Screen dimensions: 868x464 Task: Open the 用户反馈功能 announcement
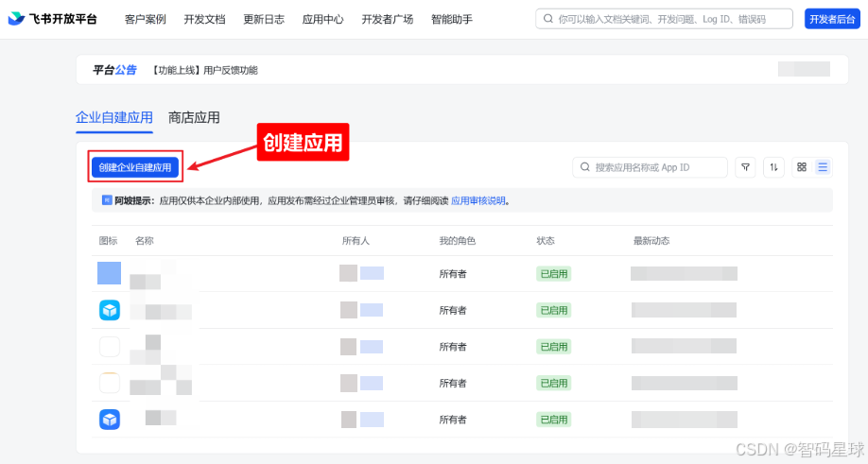(205, 70)
